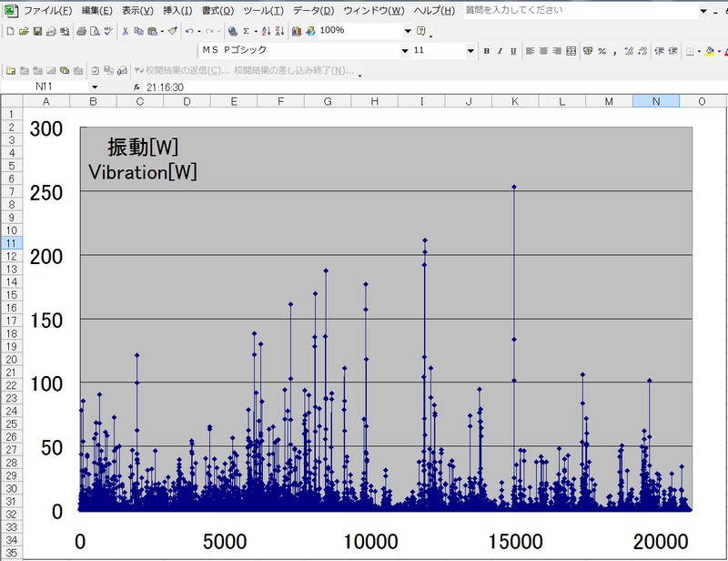The height and width of the screenshot is (561, 728).
Task: Click the Print printer icon
Action: click(81, 31)
